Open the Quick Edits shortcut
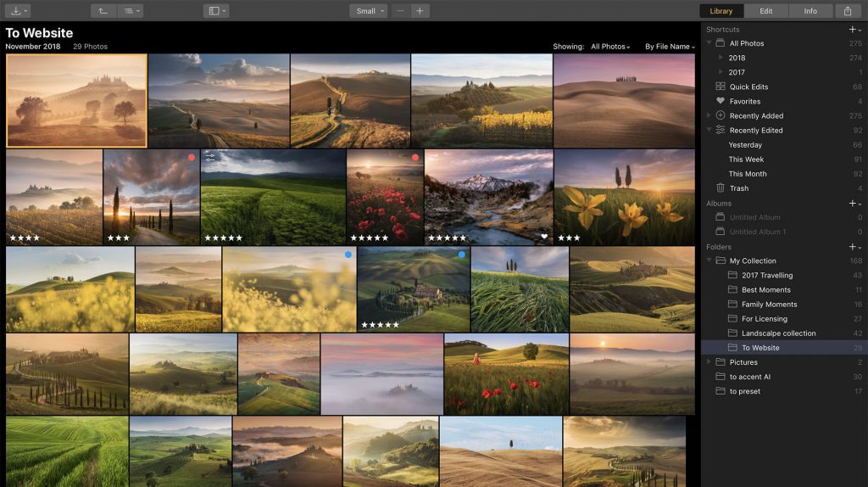 pyautogui.click(x=748, y=87)
